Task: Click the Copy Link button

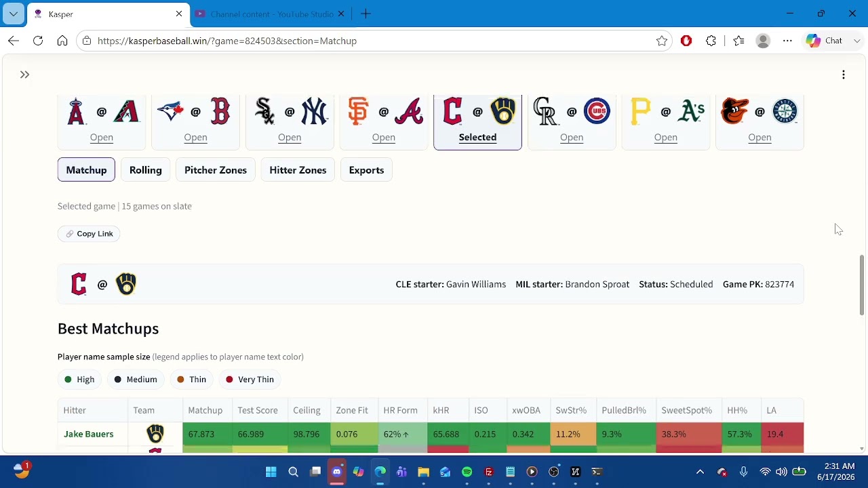Action: (89, 234)
